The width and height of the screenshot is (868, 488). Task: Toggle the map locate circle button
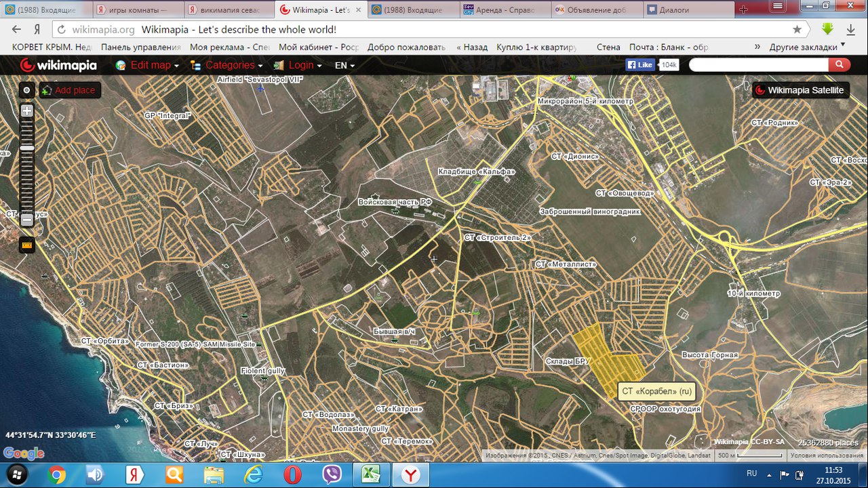(x=27, y=90)
